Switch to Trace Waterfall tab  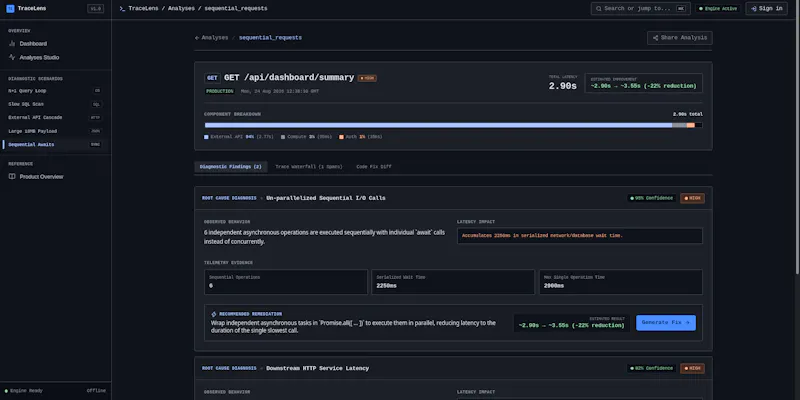309,167
